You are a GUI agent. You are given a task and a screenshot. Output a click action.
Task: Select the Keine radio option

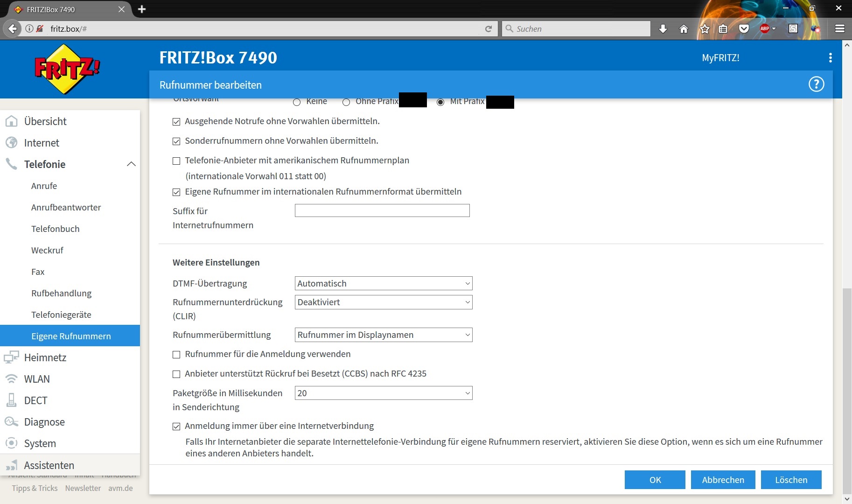point(297,102)
